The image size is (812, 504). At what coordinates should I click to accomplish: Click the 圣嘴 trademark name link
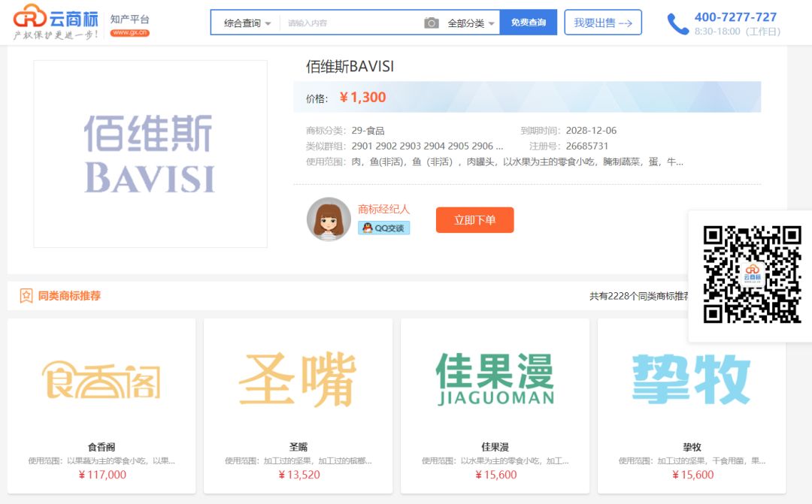(298, 447)
